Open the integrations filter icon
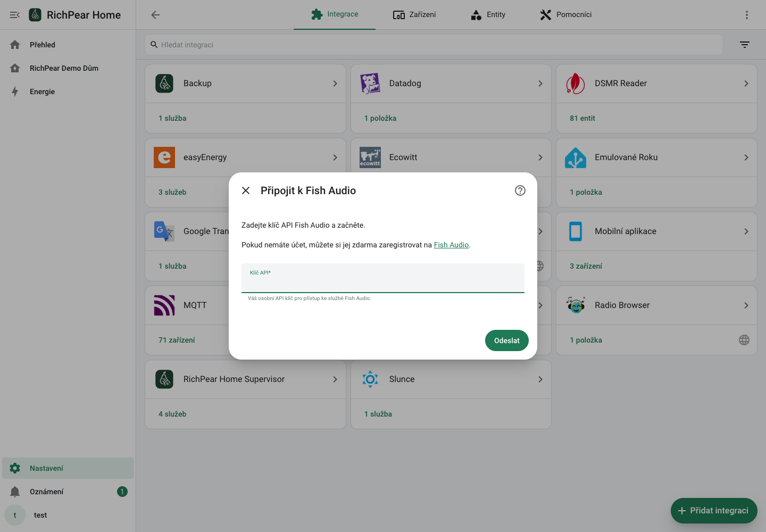The width and height of the screenshot is (766, 532). pyautogui.click(x=745, y=45)
